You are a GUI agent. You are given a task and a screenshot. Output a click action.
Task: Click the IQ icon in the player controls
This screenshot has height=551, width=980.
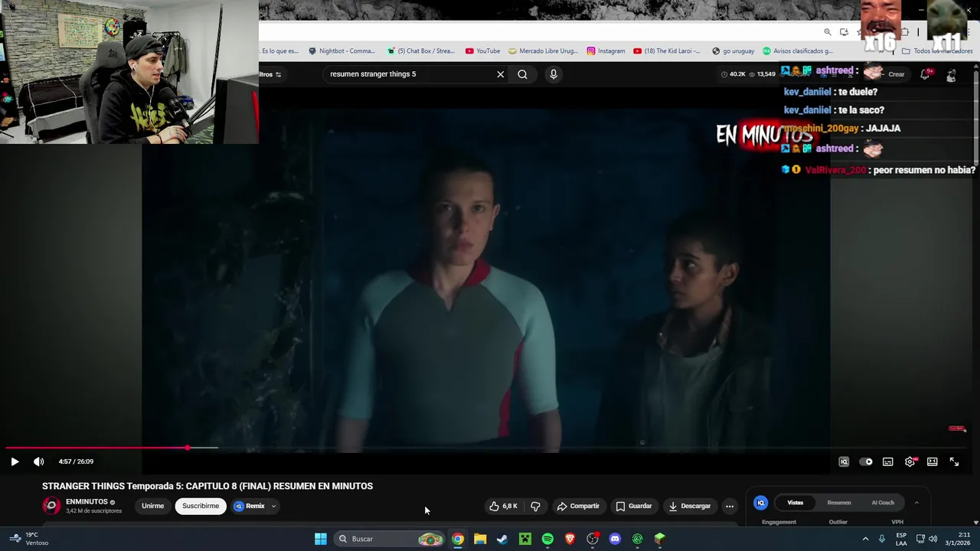[844, 461]
